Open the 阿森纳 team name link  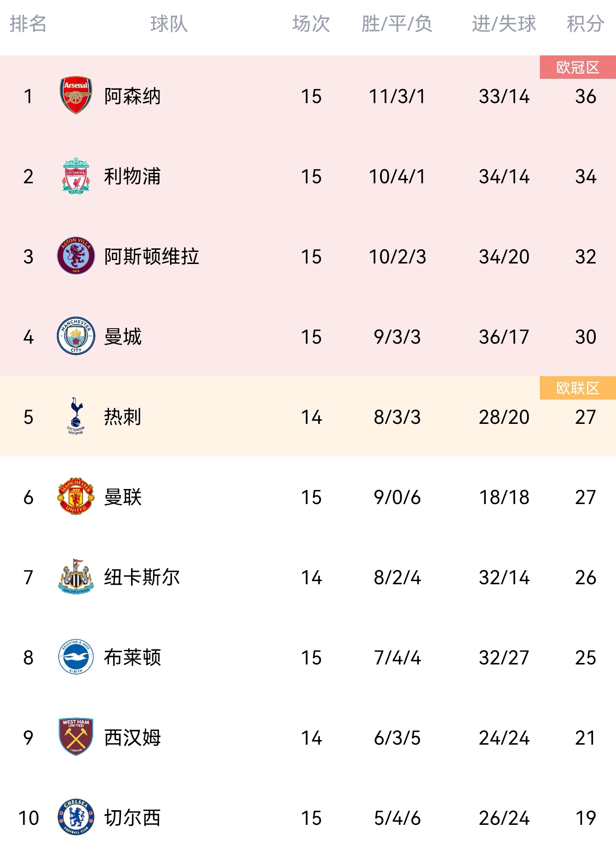(x=132, y=96)
